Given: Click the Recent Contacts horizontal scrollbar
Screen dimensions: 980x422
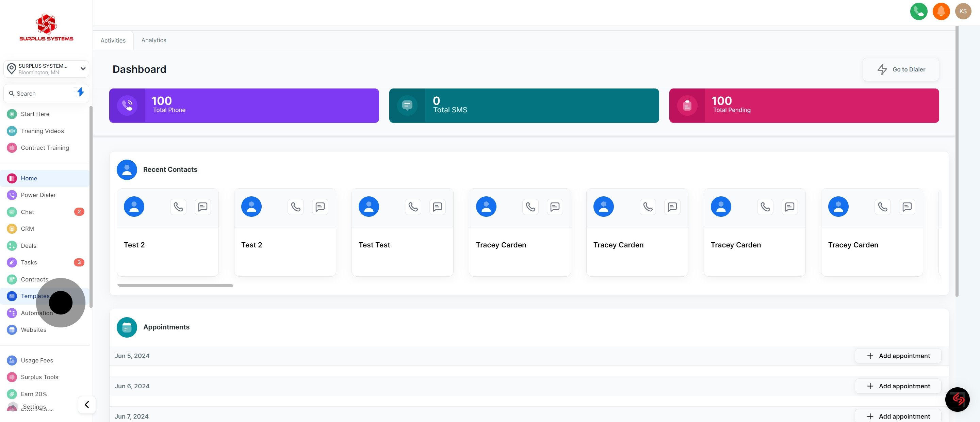Looking at the screenshot, I should click(175, 286).
